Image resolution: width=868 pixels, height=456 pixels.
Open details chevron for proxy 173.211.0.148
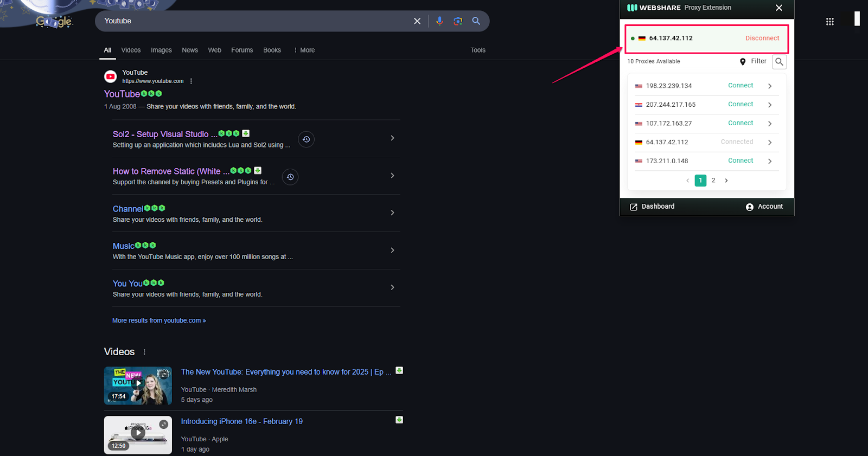click(x=770, y=161)
